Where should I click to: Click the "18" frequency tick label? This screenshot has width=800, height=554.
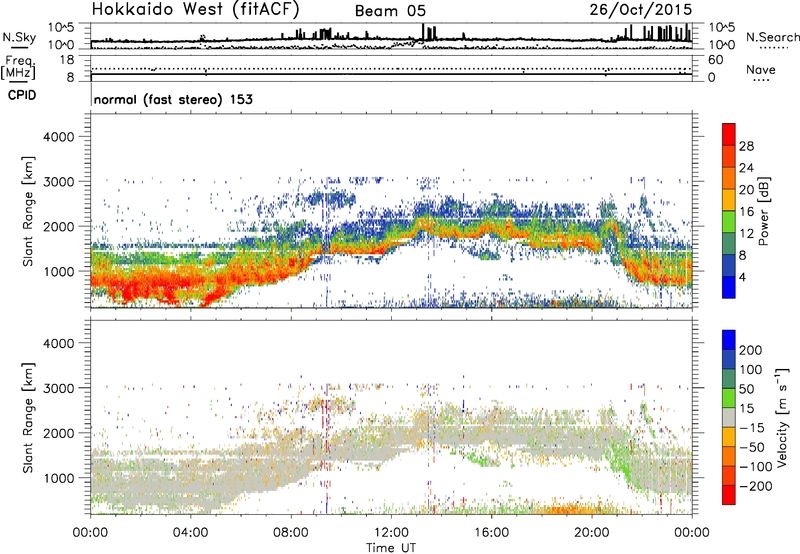pos(66,60)
